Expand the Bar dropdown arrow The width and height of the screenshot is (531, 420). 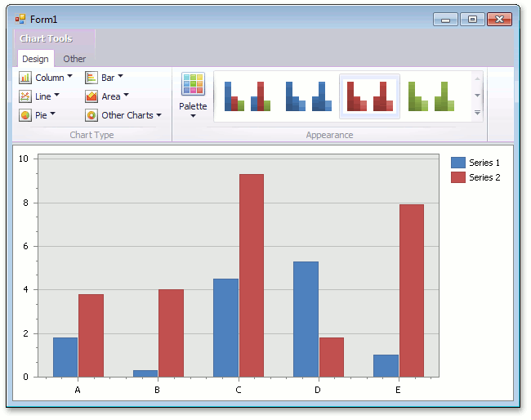coord(120,76)
